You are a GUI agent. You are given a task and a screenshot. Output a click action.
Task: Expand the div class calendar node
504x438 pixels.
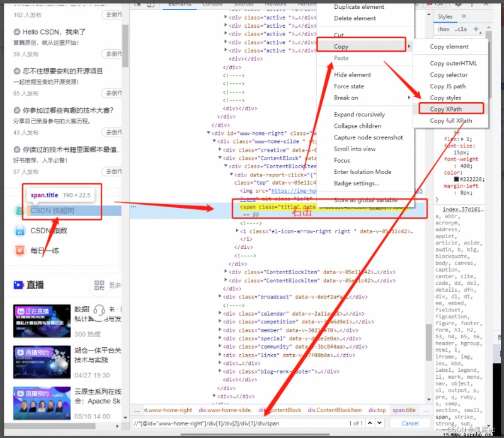(x=220, y=313)
